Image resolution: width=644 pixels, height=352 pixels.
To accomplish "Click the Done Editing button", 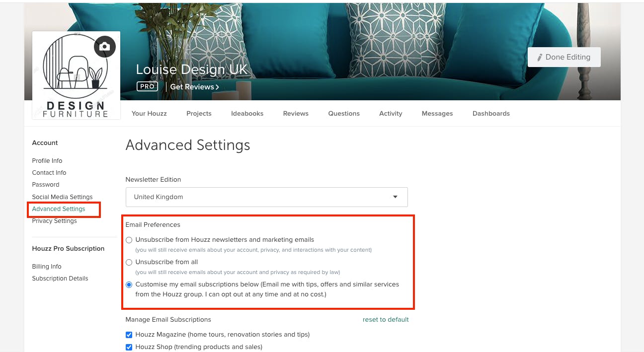I will tap(564, 57).
